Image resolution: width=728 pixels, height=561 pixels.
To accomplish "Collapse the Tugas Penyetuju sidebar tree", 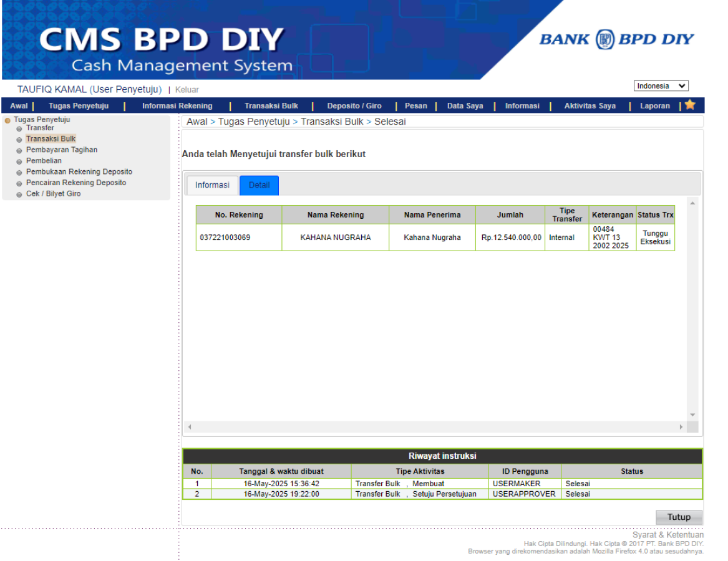I will [x=7, y=120].
